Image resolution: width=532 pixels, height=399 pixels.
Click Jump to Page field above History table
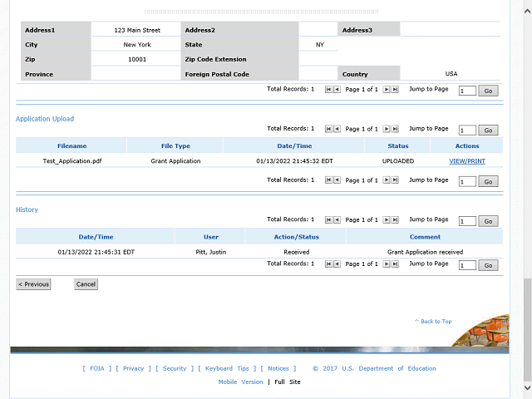(x=466, y=221)
